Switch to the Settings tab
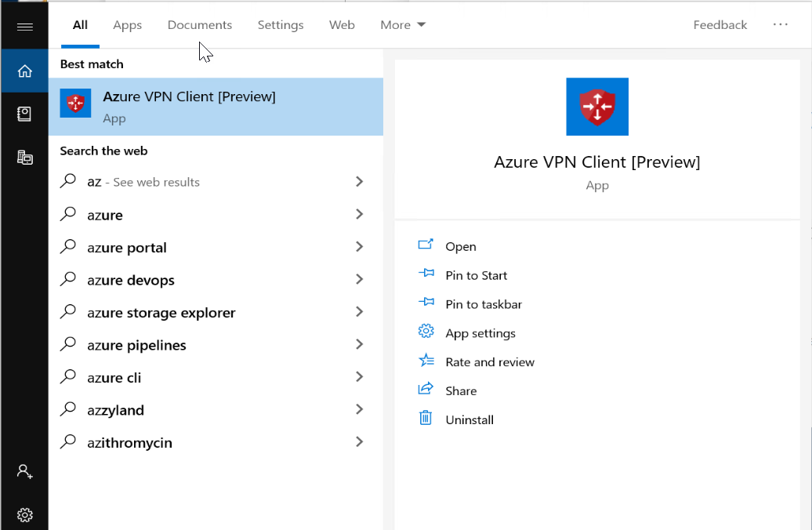The image size is (812, 530). (281, 25)
